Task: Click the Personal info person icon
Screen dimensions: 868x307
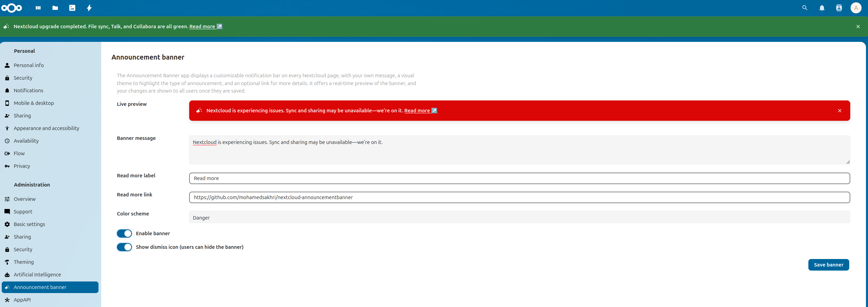Action: (7, 65)
